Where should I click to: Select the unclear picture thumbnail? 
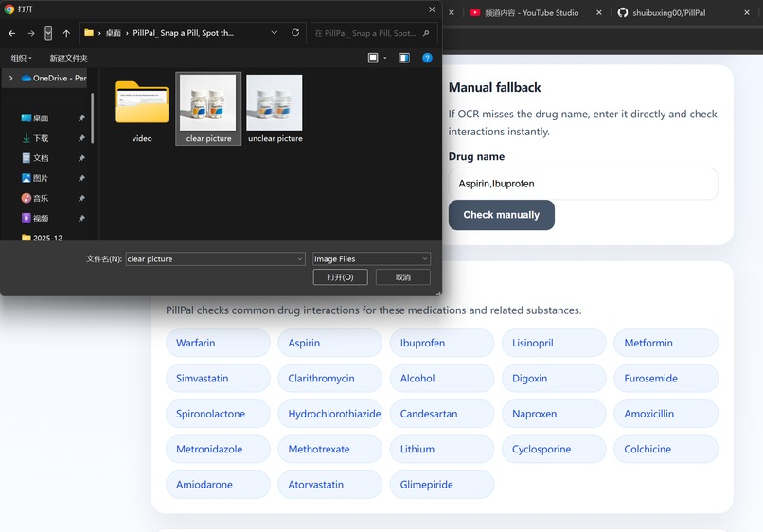click(275, 109)
